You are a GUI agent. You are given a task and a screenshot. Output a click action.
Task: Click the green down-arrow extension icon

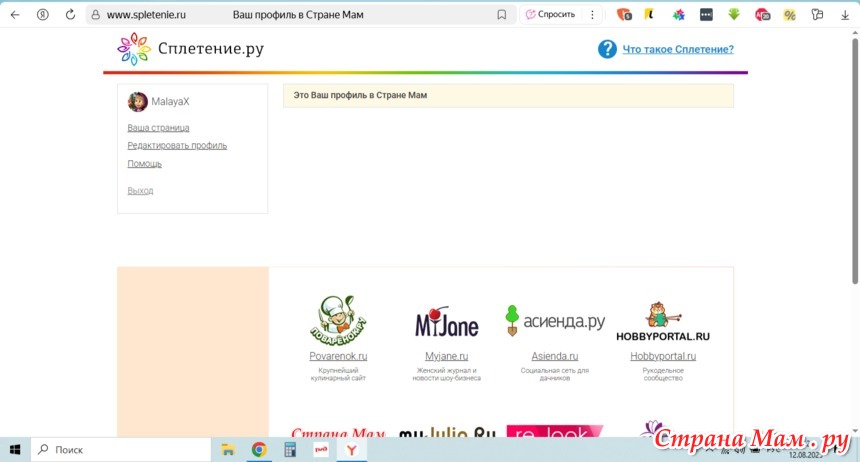point(734,15)
